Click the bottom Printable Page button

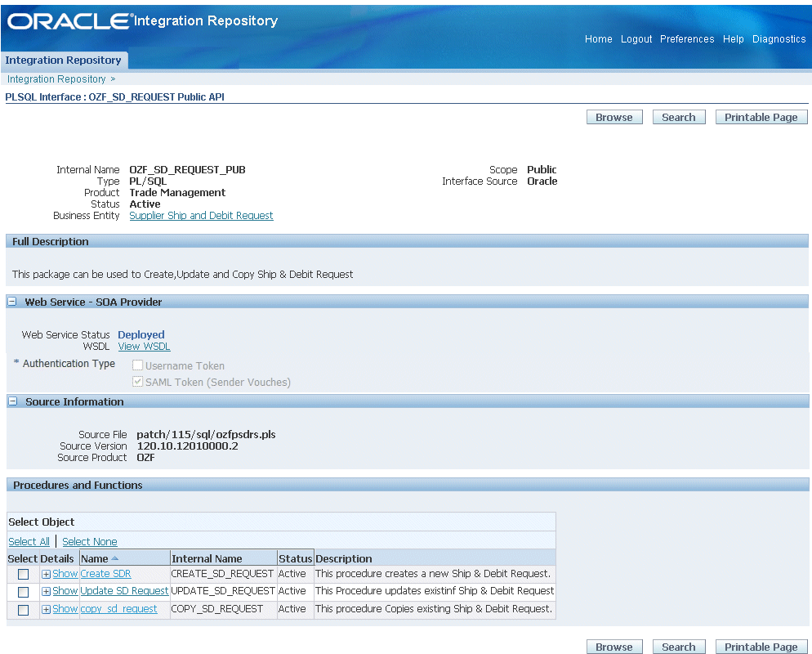pyautogui.click(x=761, y=647)
